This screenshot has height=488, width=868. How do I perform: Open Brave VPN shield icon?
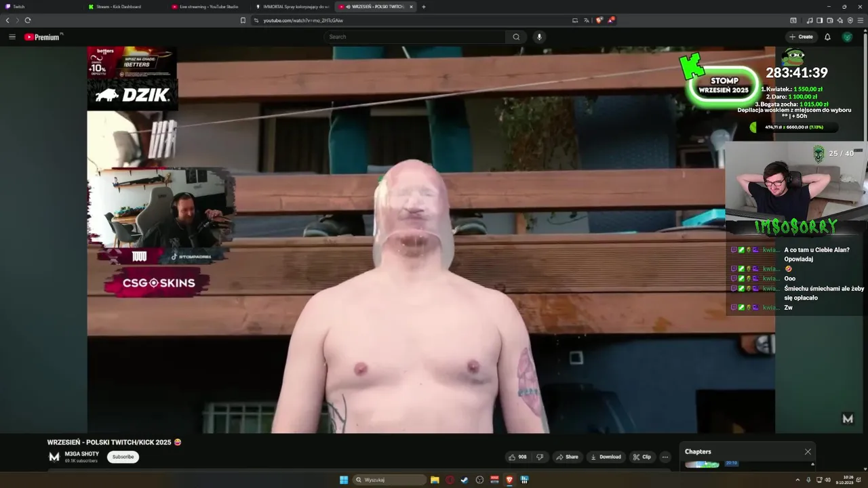point(849,20)
